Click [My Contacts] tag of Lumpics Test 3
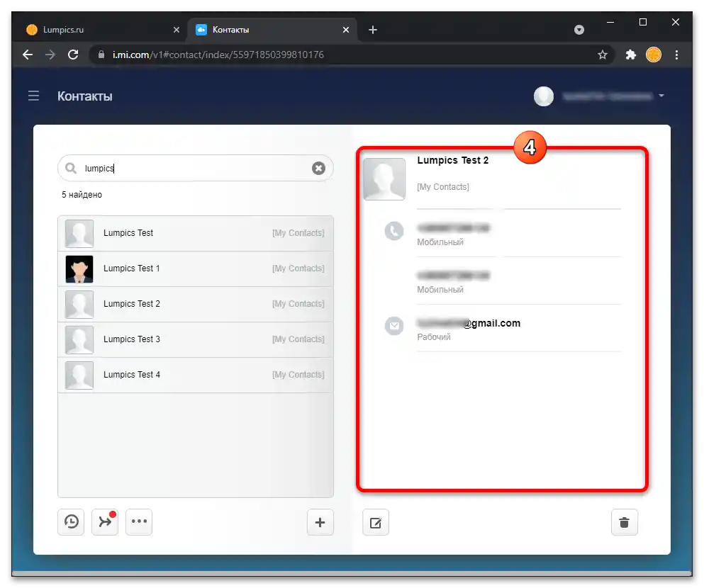 (298, 339)
